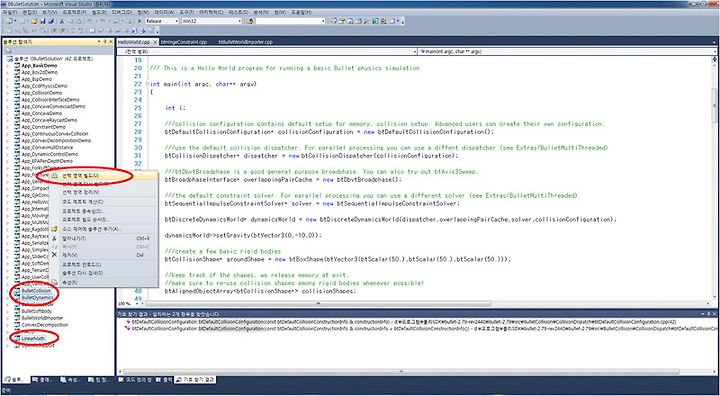Screen dimensions: 720x396
Task: Open the 디버그(D) Debug menu
Action: [121, 12]
